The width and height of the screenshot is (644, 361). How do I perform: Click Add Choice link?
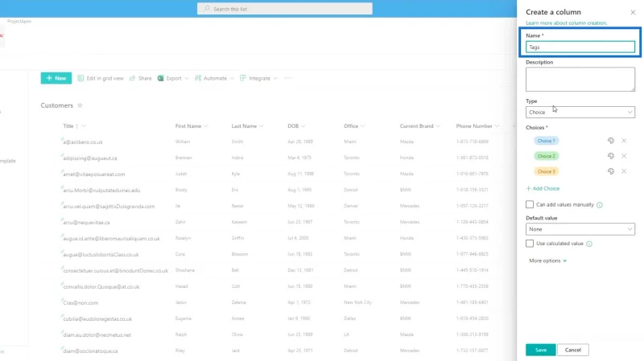pyautogui.click(x=543, y=188)
